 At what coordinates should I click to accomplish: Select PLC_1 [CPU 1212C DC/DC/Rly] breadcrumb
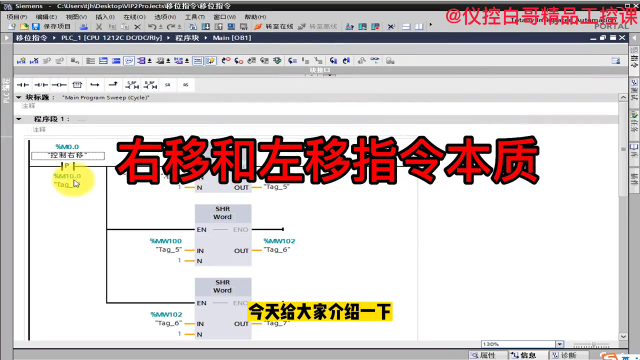[x=111, y=38]
